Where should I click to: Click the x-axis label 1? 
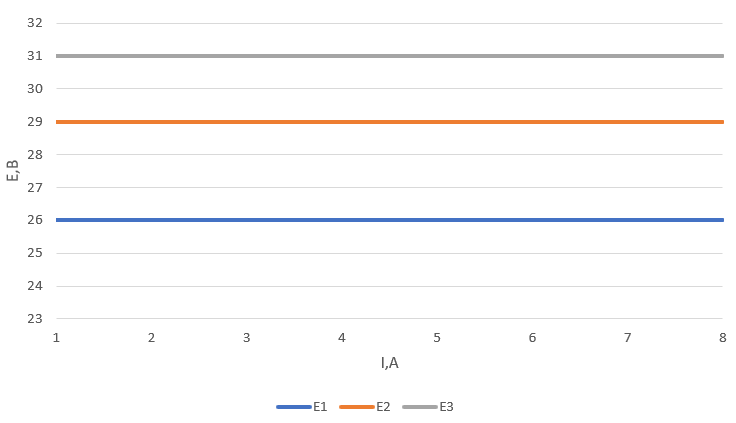[x=56, y=338]
